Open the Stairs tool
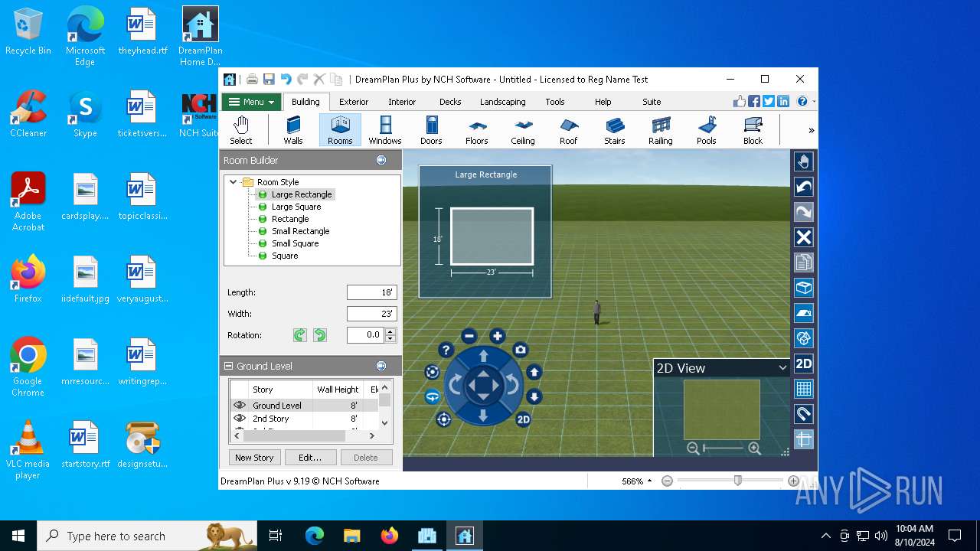The width and height of the screenshot is (980, 551). (615, 130)
